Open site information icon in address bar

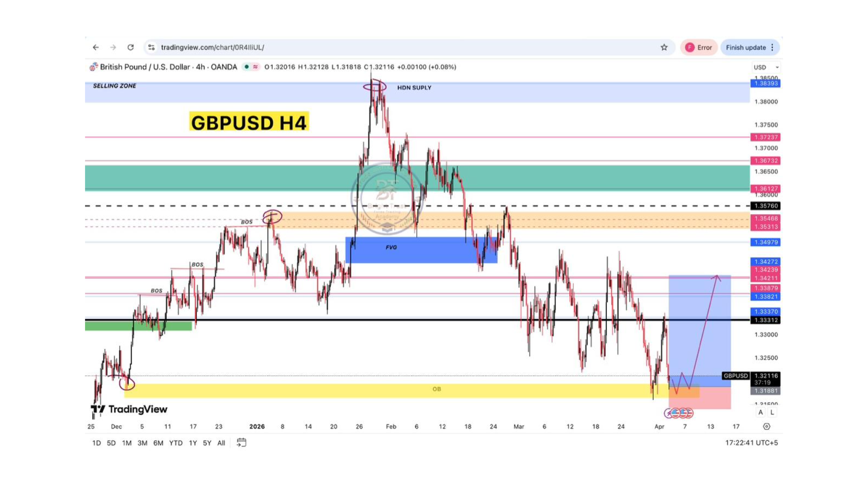tap(151, 47)
